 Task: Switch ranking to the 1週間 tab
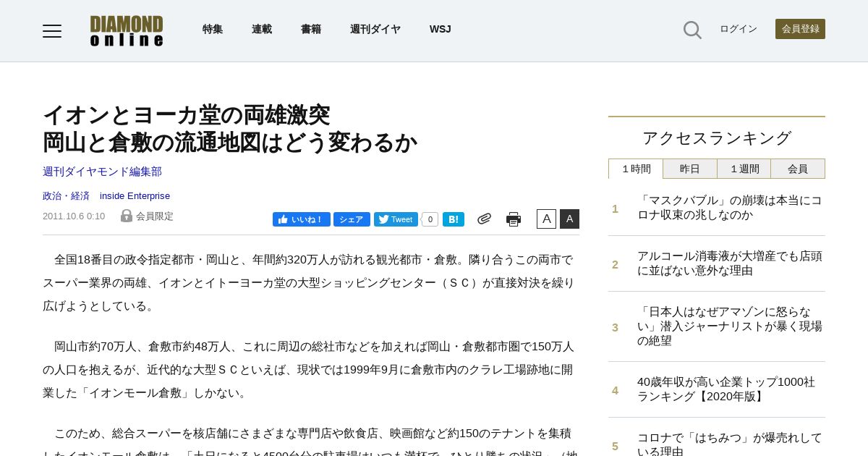pos(744,169)
